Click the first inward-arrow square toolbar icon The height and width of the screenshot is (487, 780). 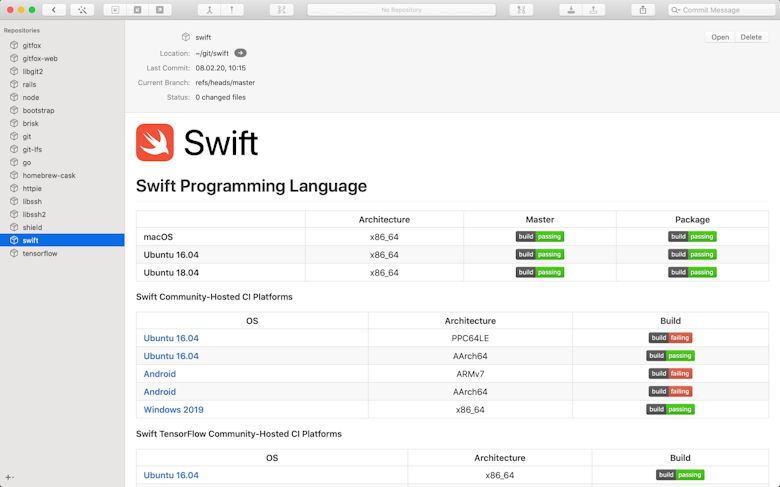click(x=115, y=10)
